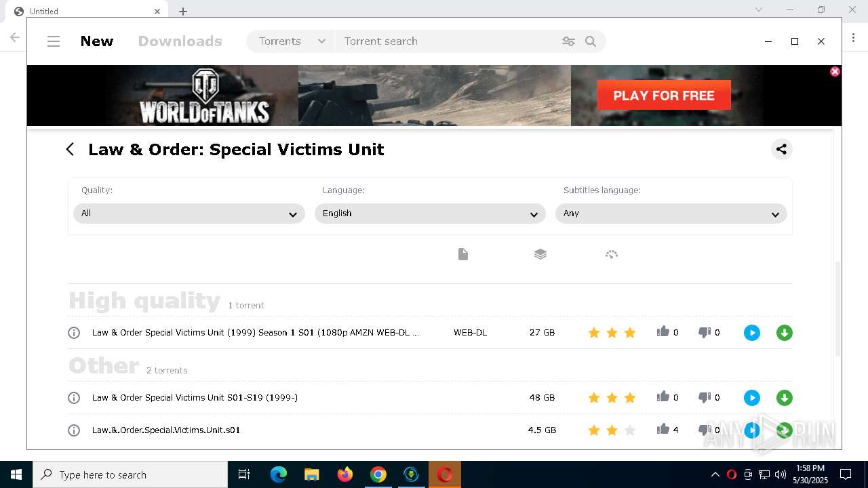Screen dimensions: 868x488
Task: Open the hamburger menu
Action: click(x=54, y=41)
